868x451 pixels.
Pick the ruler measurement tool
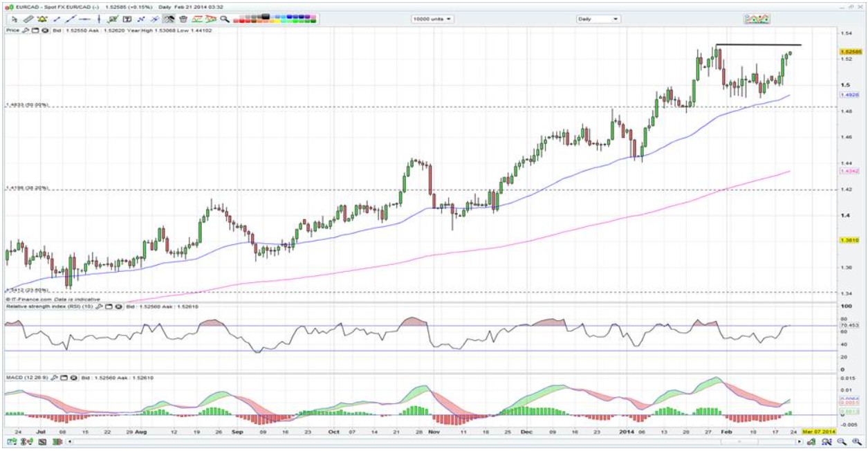coord(28,19)
